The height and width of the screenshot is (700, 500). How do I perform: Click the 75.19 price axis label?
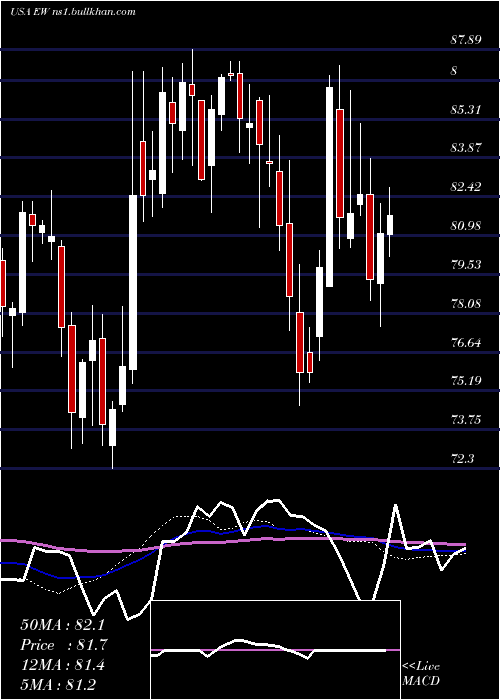(466, 381)
